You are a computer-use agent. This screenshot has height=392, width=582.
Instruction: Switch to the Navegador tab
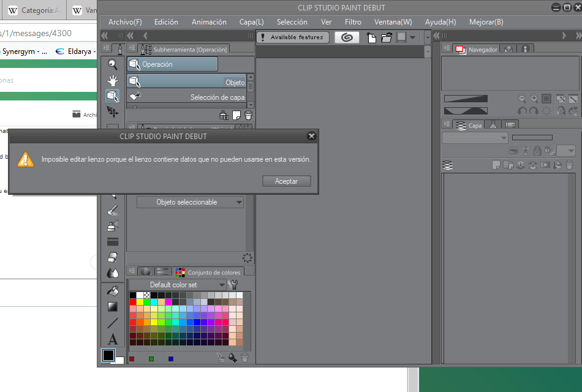point(477,50)
